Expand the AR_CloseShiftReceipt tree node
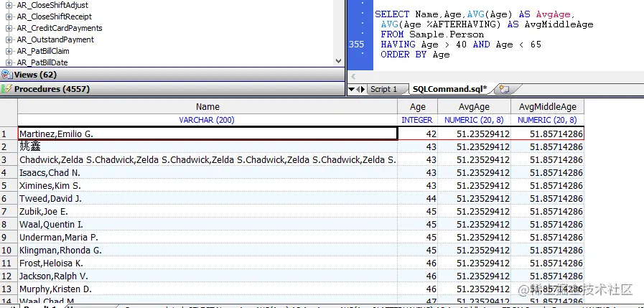 click(x=9, y=17)
